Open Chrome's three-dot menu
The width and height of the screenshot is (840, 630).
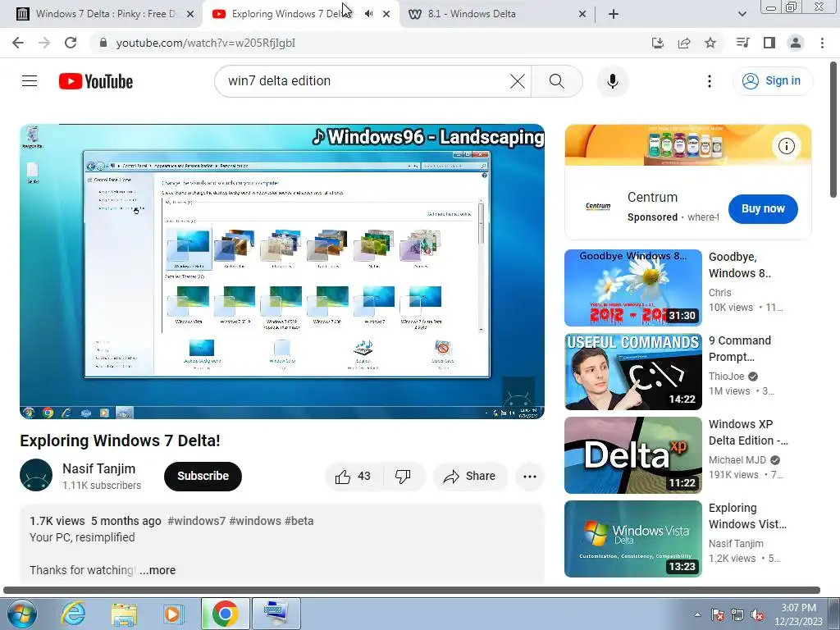point(822,43)
